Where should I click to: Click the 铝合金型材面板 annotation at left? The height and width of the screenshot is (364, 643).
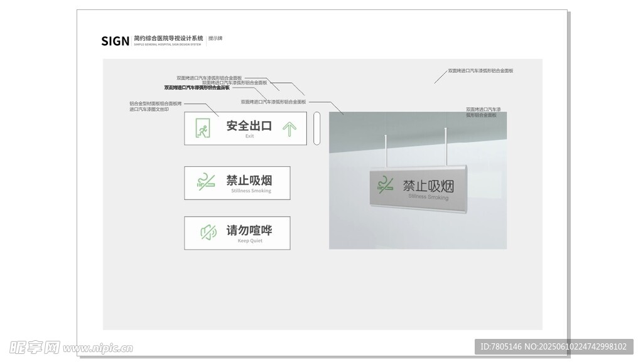156,107
